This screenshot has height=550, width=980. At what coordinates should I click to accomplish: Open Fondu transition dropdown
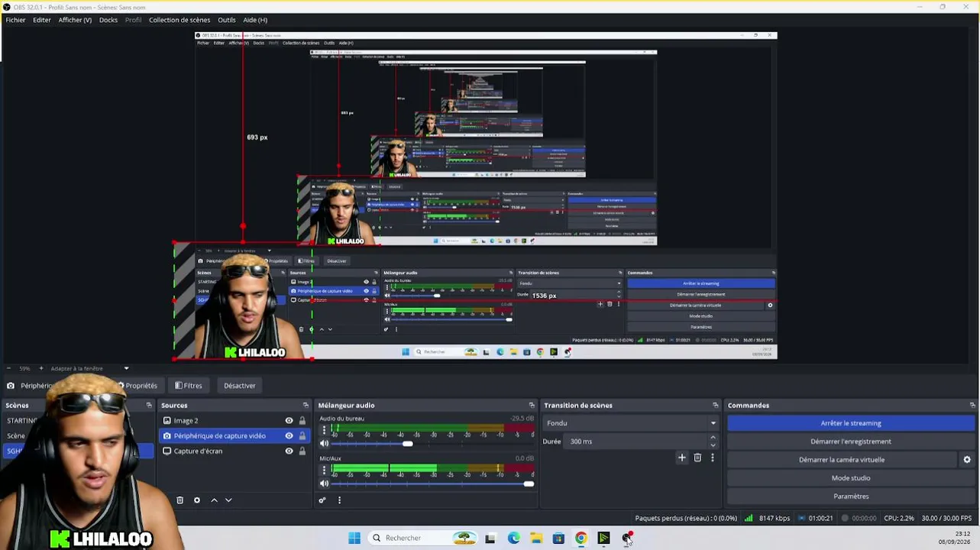(631, 423)
